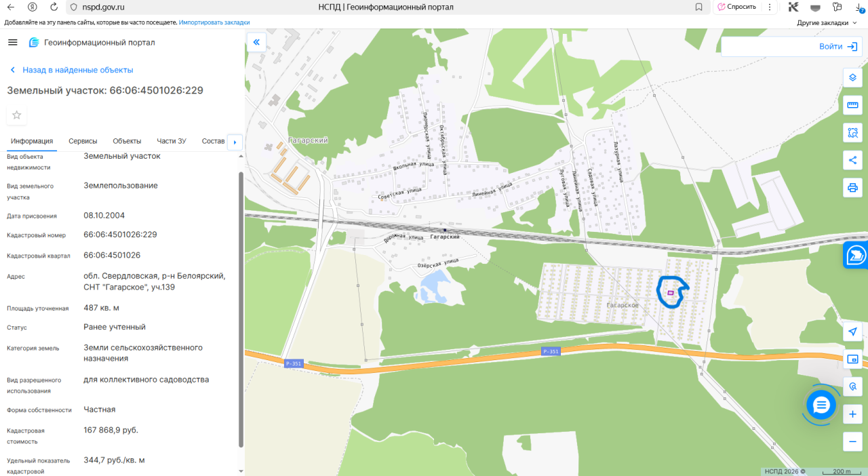The height and width of the screenshot is (476, 868).
Task: Collapse the left info panel
Action: coord(256,42)
